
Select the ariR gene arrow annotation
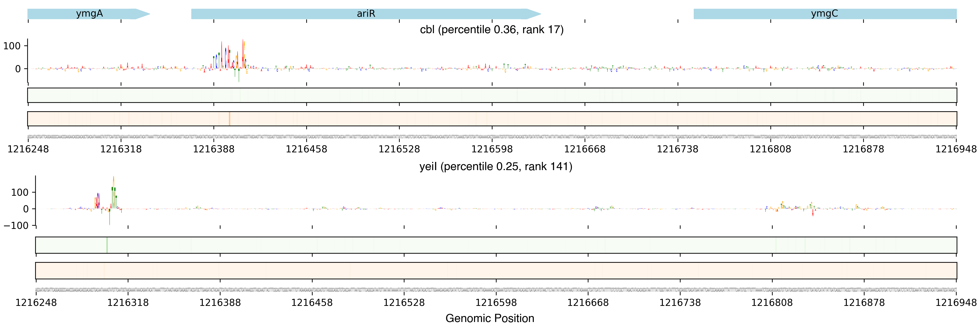[366, 14]
